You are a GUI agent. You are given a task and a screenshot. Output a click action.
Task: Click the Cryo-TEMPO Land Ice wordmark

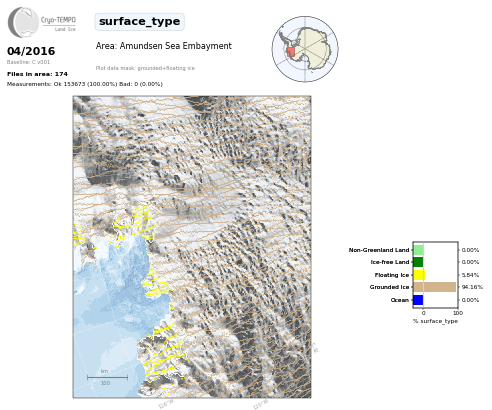point(58,24)
